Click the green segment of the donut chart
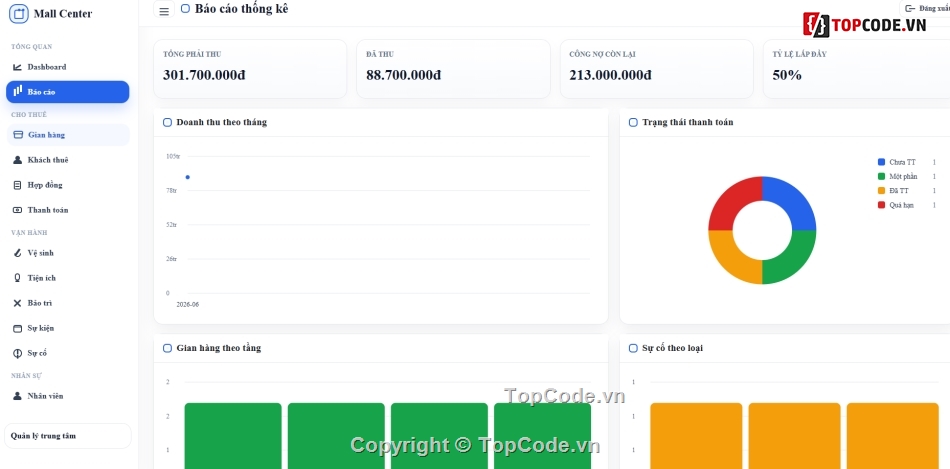This screenshot has width=950, height=469. (x=791, y=259)
